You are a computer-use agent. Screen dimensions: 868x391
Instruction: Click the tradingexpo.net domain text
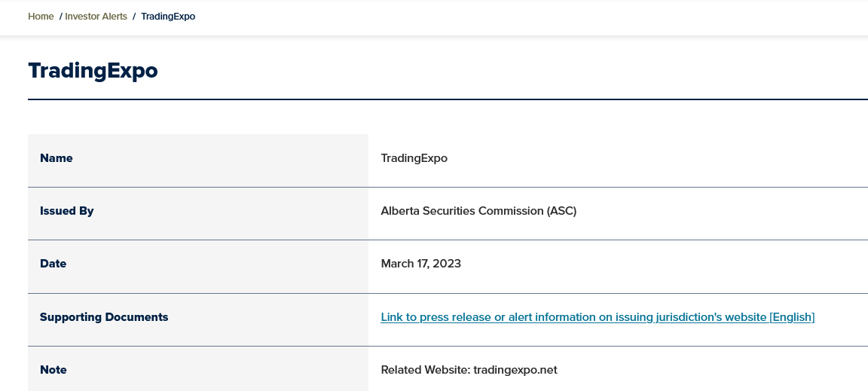coord(515,370)
